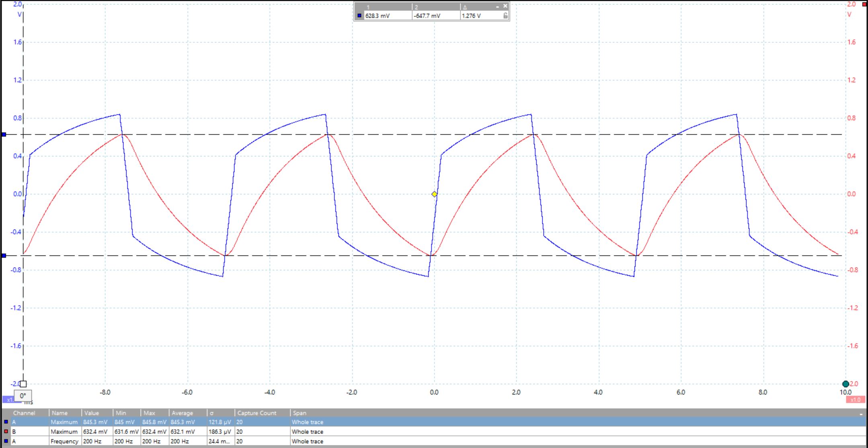This screenshot has width=868, height=448.
Task: Click the lower cursor handle on the left axis
Action: point(3,255)
